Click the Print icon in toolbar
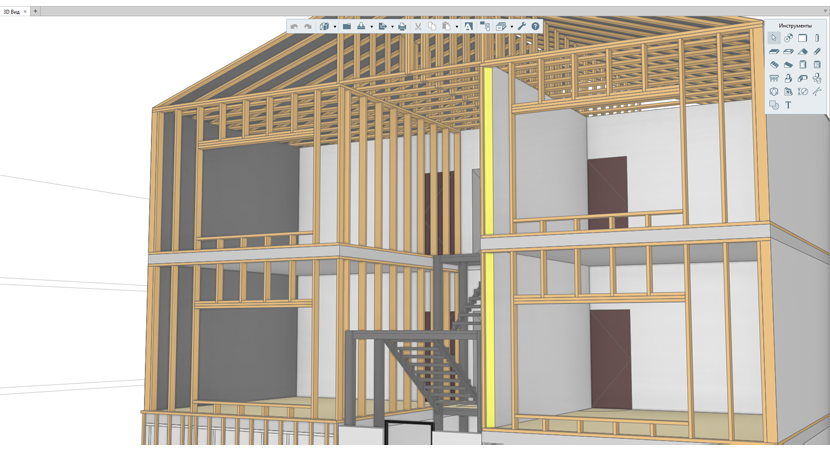830x450 pixels. (x=402, y=26)
